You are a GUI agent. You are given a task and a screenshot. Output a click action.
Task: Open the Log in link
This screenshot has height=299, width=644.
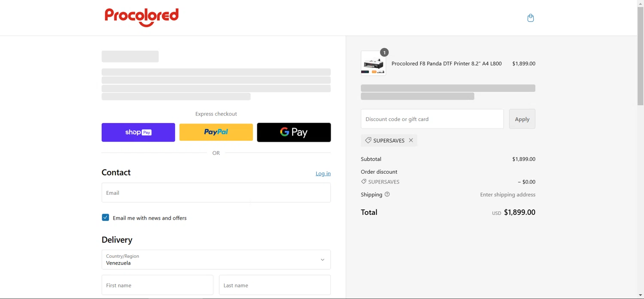pyautogui.click(x=323, y=173)
